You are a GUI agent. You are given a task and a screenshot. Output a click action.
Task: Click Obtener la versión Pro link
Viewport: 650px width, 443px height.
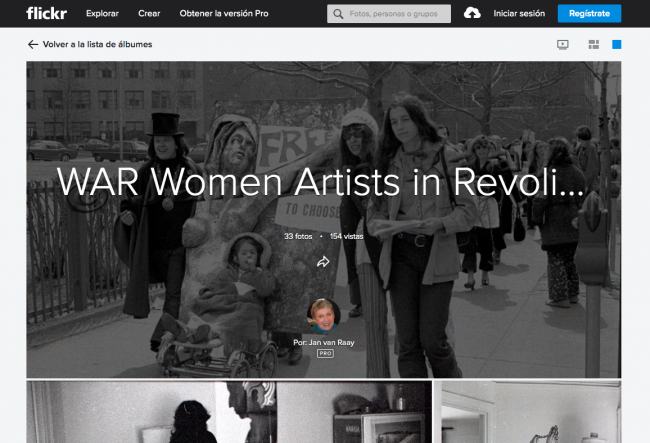[x=224, y=14]
